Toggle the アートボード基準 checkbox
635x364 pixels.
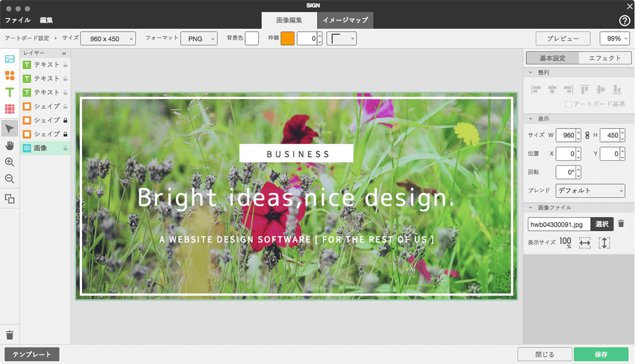pos(568,104)
